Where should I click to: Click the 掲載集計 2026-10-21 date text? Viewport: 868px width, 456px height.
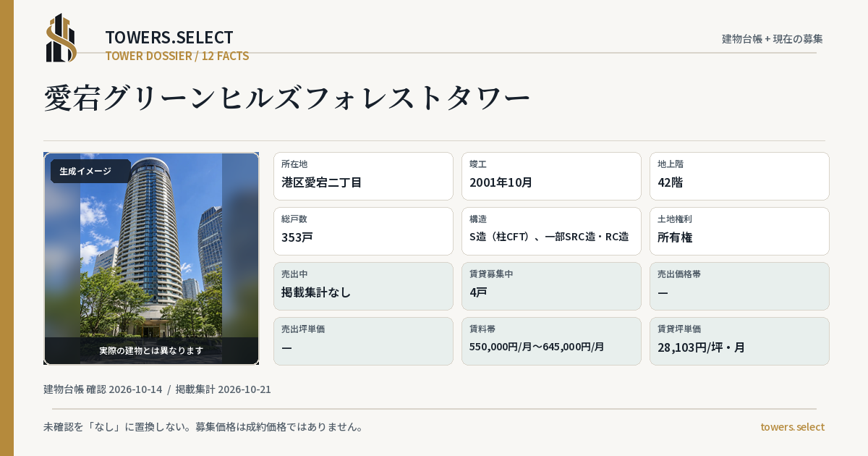coord(224,389)
